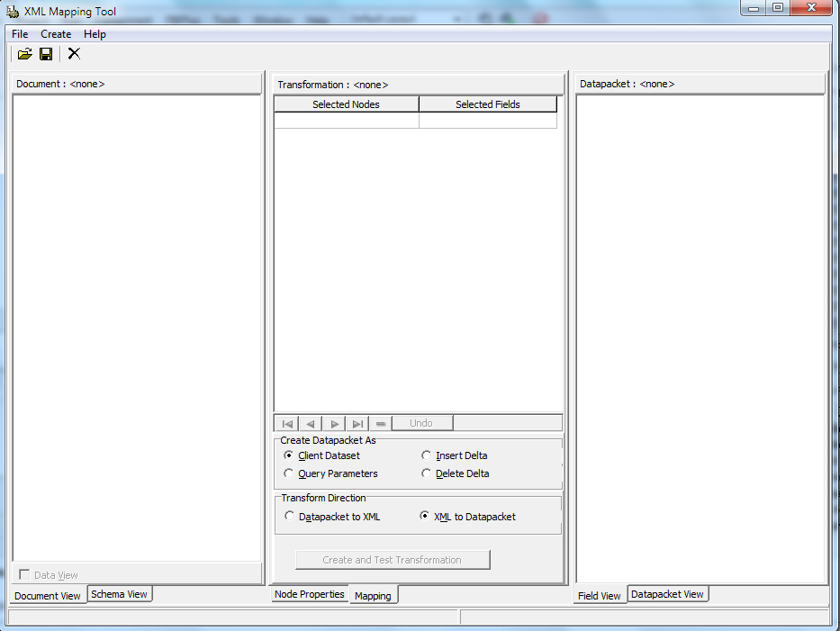
Task: Click the delete record minus button
Action: [x=380, y=424]
